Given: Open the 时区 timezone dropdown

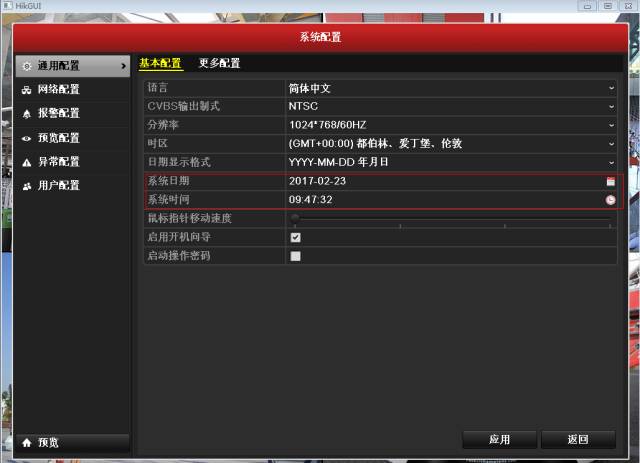Looking at the screenshot, I should pos(611,143).
